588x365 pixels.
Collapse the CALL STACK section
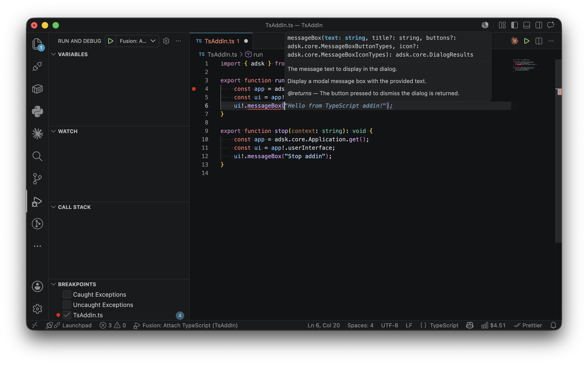pyautogui.click(x=53, y=207)
